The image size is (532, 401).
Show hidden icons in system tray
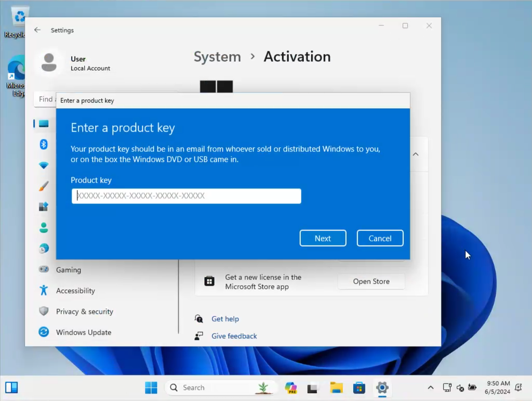tap(430, 388)
